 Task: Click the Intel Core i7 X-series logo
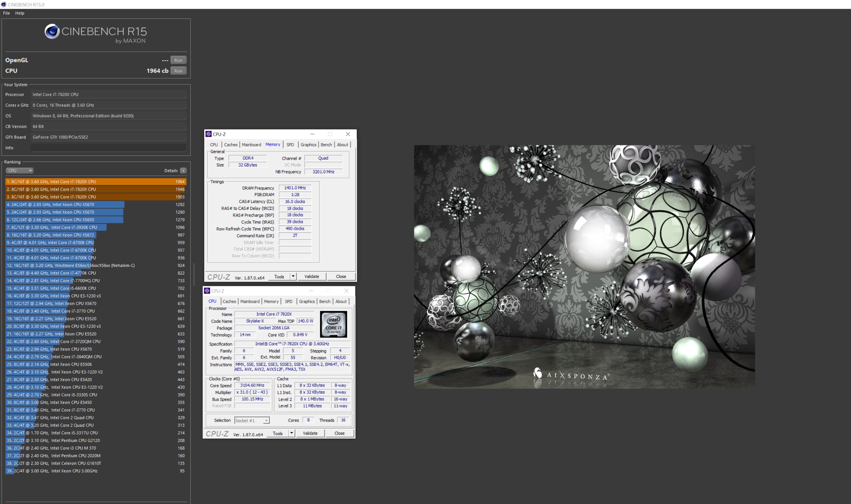pyautogui.click(x=333, y=324)
